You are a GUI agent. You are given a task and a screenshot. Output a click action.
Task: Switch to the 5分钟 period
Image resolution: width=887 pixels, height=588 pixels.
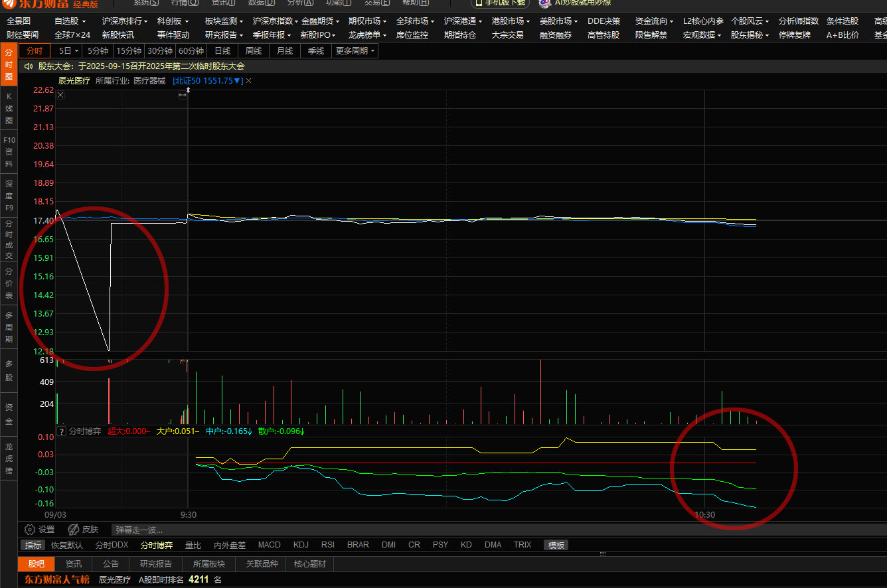98,51
